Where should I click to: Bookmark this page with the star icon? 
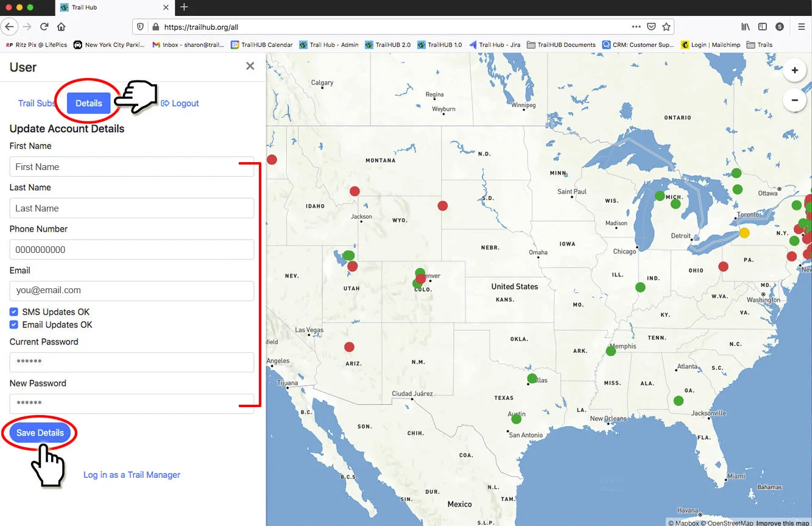coord(666,27)
